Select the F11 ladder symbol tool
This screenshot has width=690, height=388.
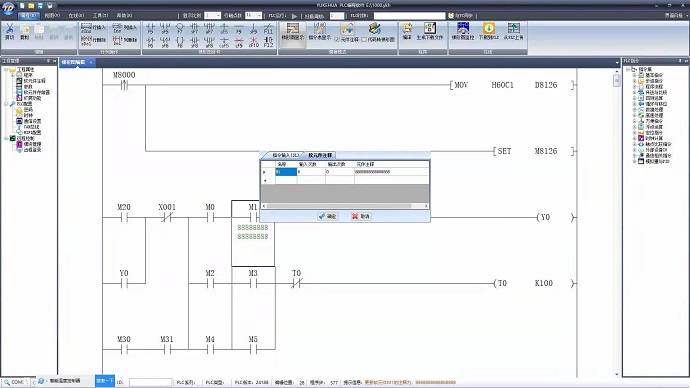pos(268,29)
